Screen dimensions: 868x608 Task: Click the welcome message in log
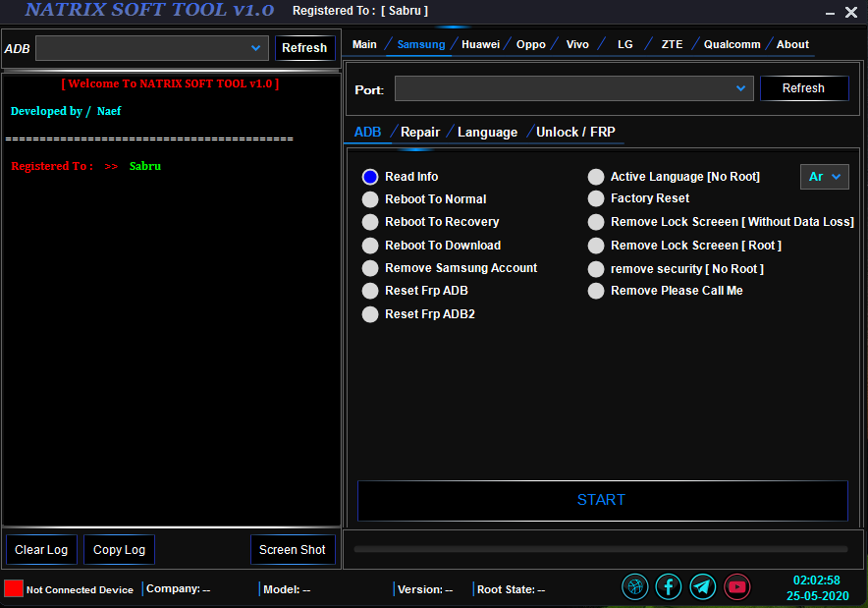pos(171,83)
